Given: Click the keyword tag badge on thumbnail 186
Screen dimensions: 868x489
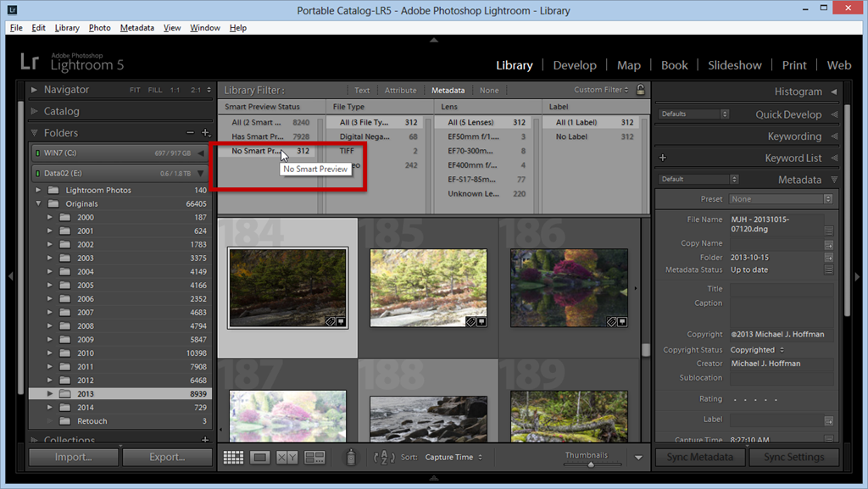Looking at the screenshot, I should click(x=612, y=321).
